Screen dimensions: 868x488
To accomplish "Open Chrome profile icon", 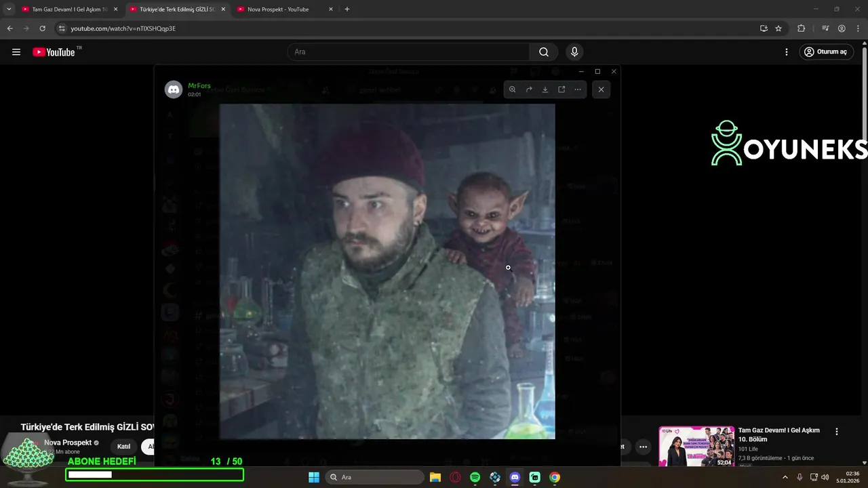I will pos(842,28).
